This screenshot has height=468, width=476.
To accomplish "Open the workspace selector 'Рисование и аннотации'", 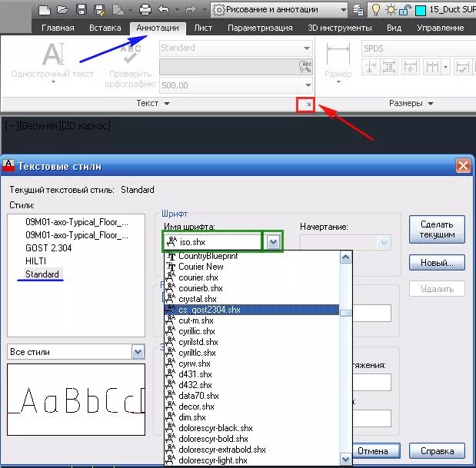I will (279, 10).
